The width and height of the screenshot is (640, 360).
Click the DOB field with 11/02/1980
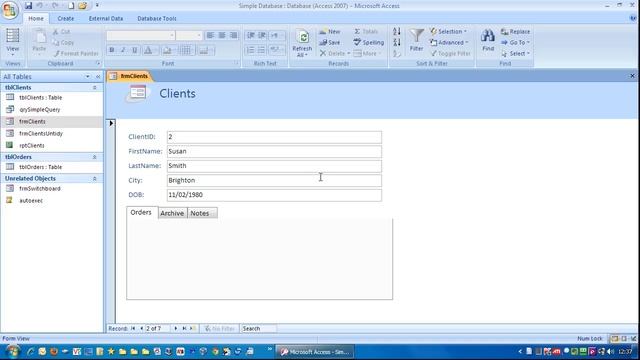click(x=274, y=195)
